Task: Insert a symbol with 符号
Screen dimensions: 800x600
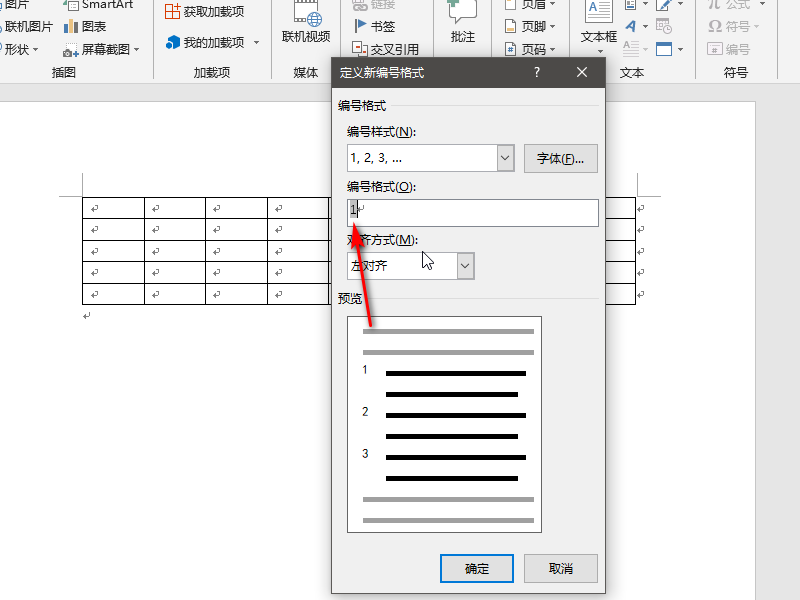Action: 733,26
